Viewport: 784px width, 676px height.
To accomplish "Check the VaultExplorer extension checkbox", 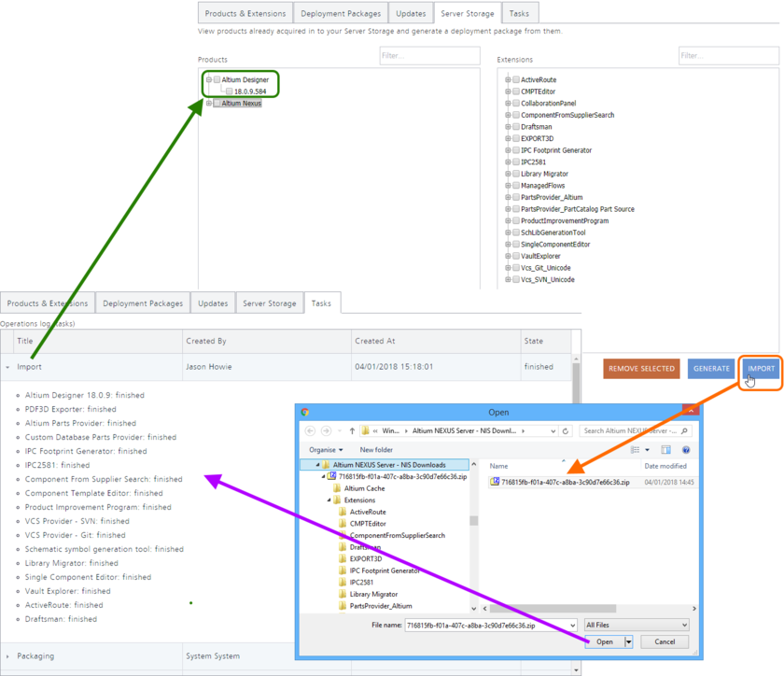I will click(515, 256).
